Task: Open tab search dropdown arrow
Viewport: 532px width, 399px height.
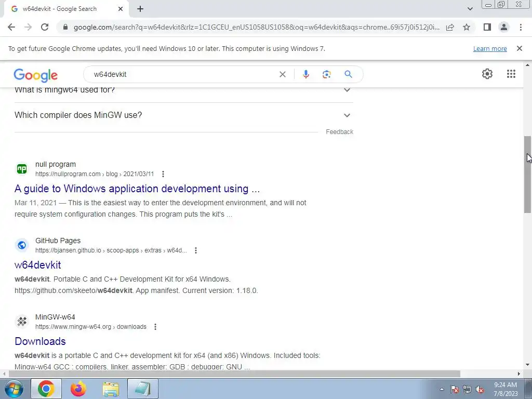Action: pos(470,9)
